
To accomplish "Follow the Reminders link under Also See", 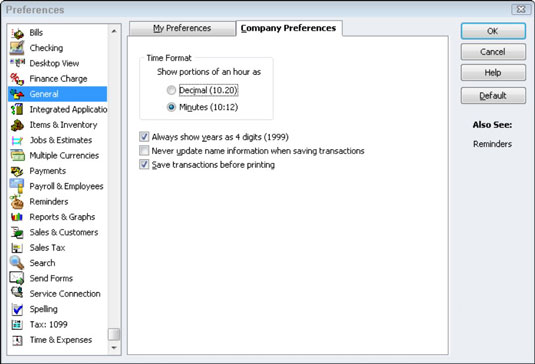I will tap(492, 144).
